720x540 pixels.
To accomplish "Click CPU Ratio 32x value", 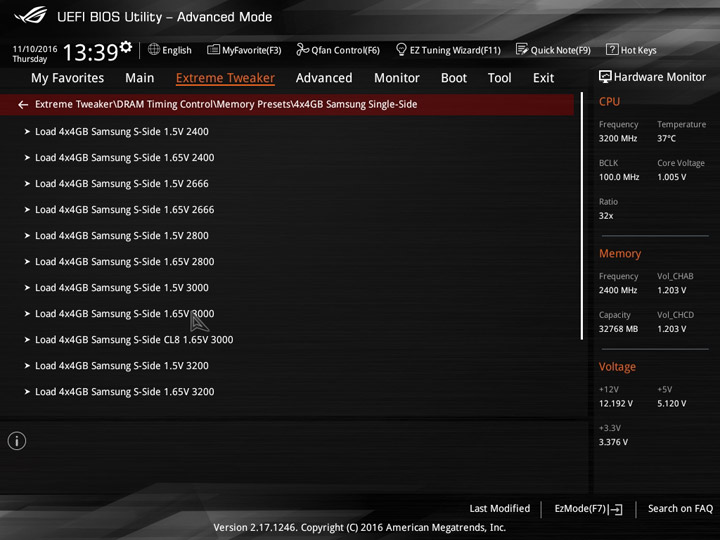I will pyautogui.click(x=606, y=216).
